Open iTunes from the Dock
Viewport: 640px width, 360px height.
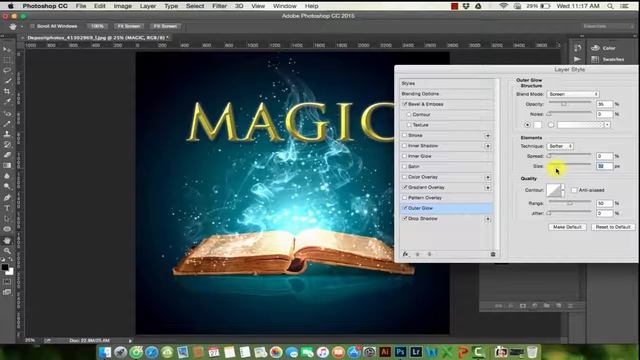coord(322,352)
